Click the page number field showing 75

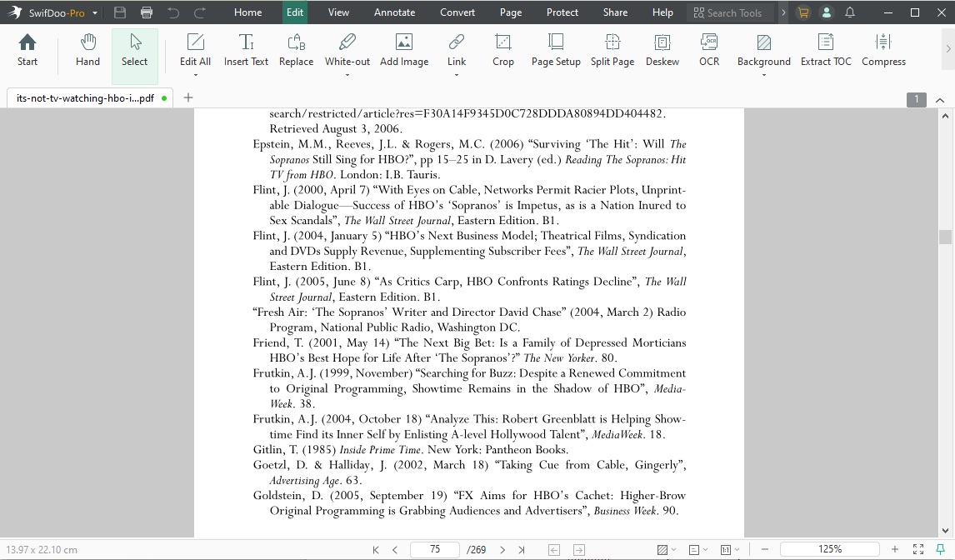[x=435, y=550]
